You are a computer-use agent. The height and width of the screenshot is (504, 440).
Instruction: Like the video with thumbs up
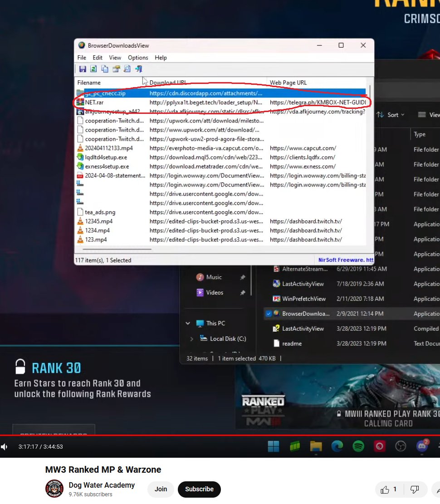point(388,489)
